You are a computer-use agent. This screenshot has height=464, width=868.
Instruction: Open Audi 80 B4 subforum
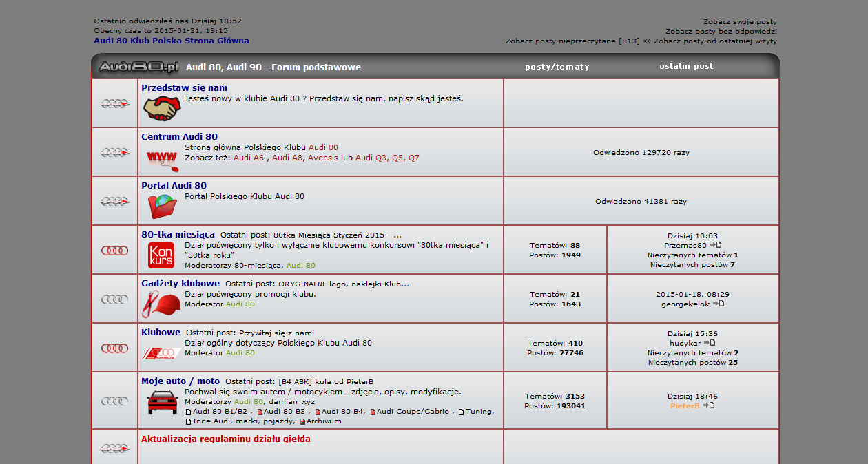(x=342, y=412)
